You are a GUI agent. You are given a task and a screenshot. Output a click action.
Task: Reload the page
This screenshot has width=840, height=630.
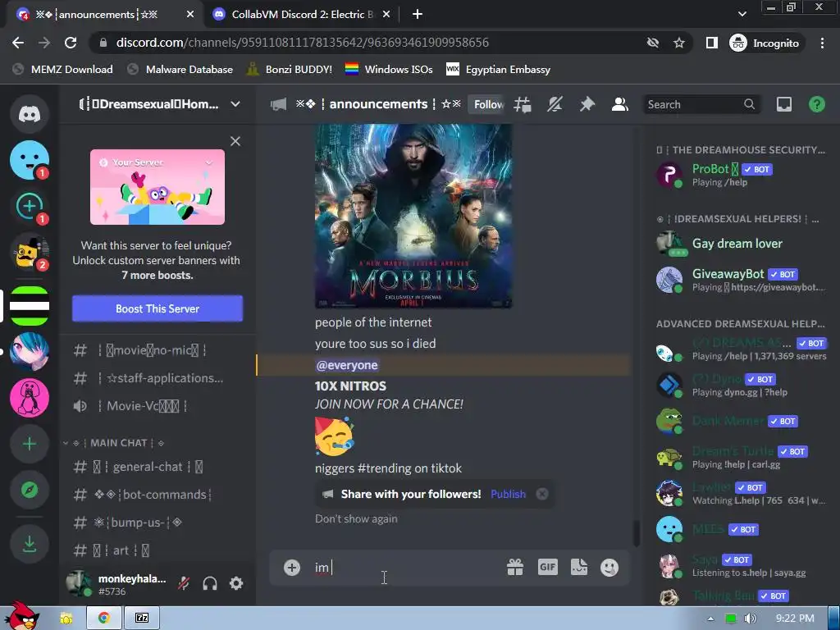coord(71,43)
